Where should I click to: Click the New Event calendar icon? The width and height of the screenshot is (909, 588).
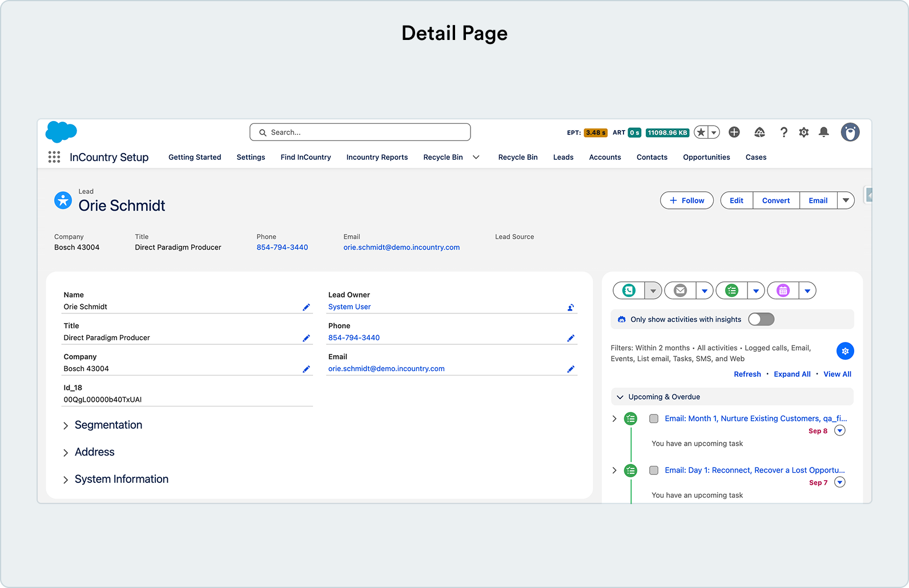[x=783, y=291]
